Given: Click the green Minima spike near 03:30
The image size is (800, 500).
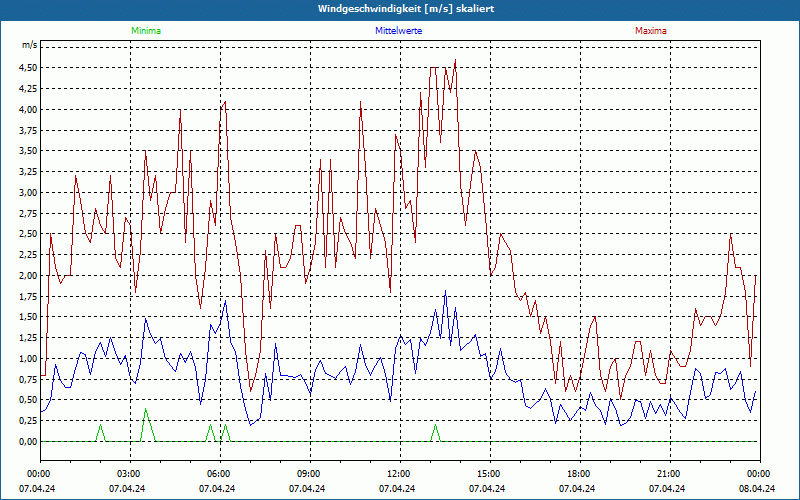Looking at the screenshot, I should pos(146,409).
